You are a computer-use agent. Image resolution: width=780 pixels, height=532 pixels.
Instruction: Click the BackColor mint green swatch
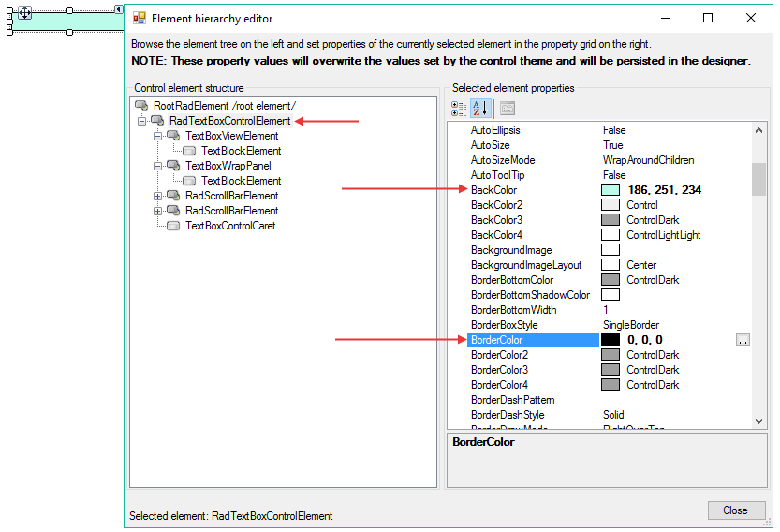(x=611, y=190)
